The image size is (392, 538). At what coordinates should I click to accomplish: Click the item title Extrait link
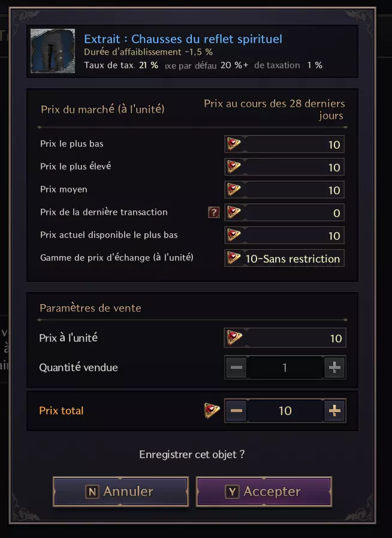[183, 39]
